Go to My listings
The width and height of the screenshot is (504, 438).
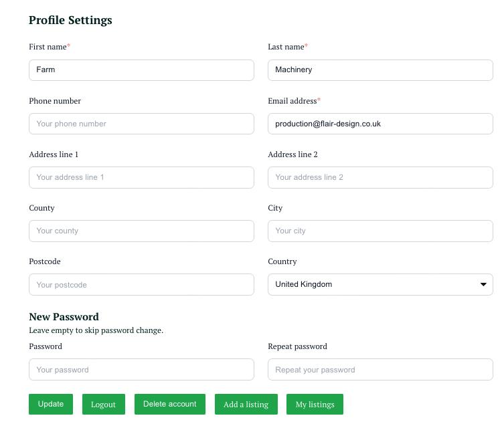315,405
